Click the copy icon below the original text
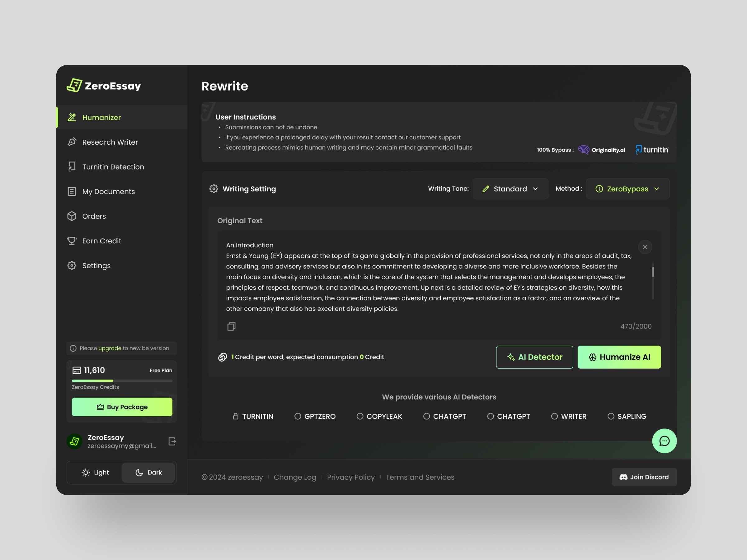The height and width of the screenshot is (560, 747). [231, 326]
